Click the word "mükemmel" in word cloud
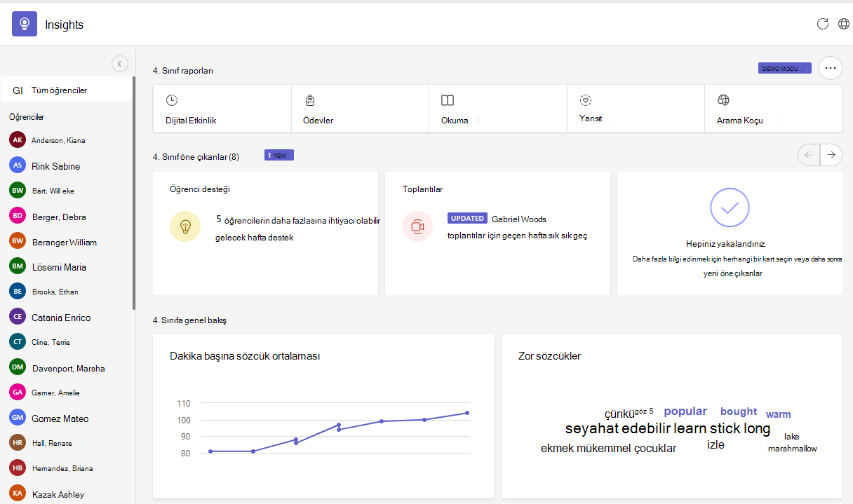Image resolution: width=853 pixels, height=504 pixels. (603, 449)
